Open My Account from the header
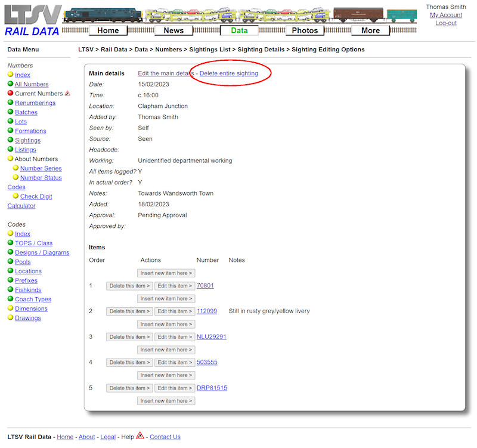This screenshot has height=448, width=477. 445,15
